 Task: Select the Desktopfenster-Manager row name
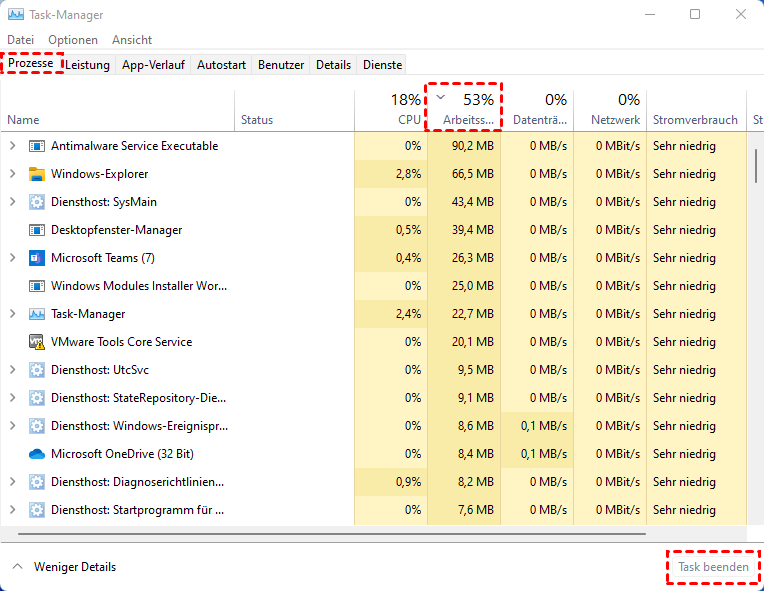(116, 230)
